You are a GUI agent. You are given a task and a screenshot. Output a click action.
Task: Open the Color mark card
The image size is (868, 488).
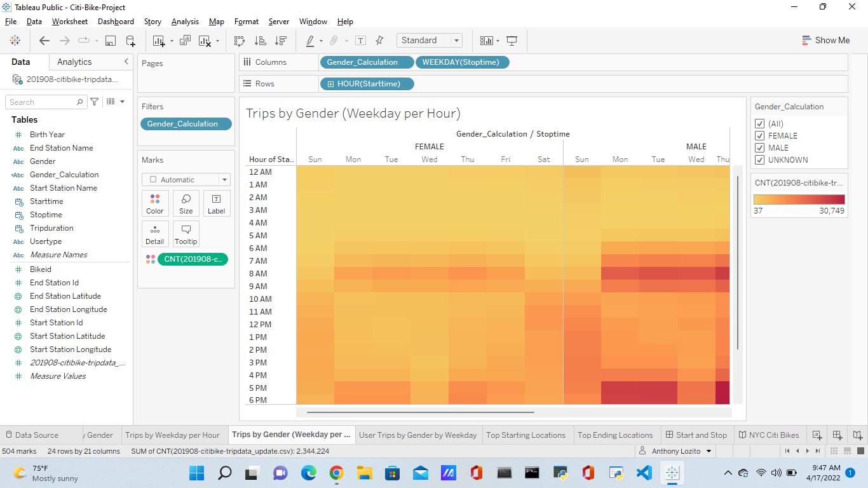tap(155, 203)
